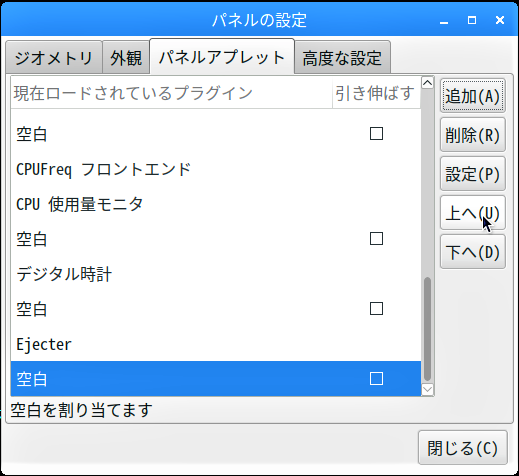Select the CPUFreq フロントエンド plugin row

point(216,169)
